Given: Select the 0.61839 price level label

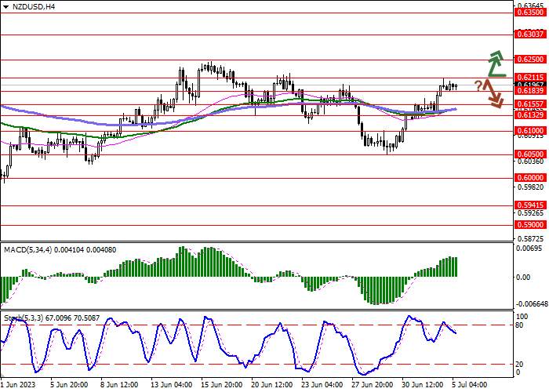Looking at the screenshot, I should point(530,91).
